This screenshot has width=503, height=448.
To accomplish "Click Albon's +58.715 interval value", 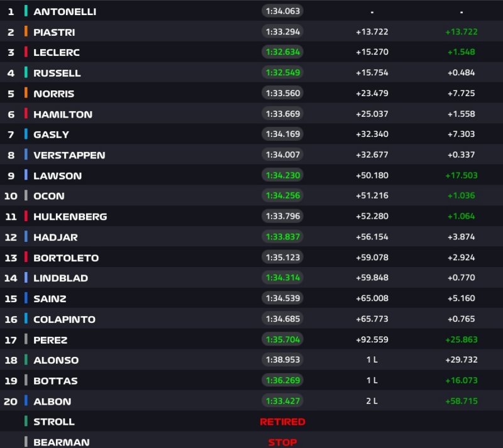I will click(x=462, y=401).
